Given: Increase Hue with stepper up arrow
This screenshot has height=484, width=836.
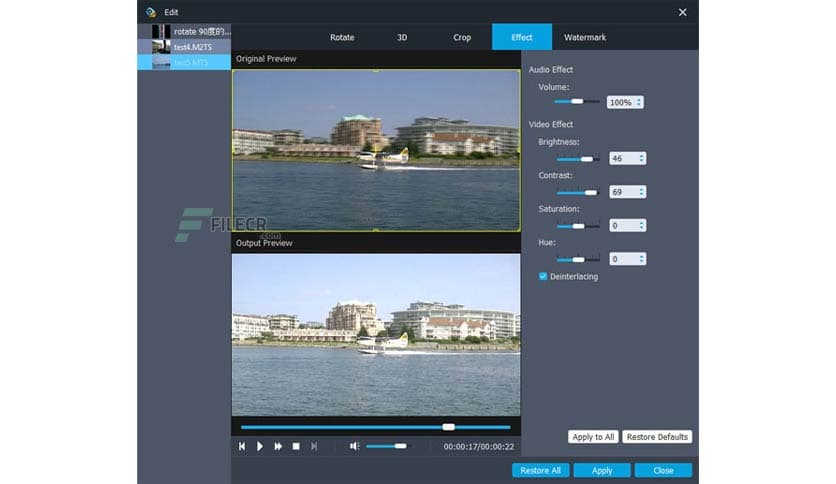Looking at the screenshot, I should coord(641,256).
